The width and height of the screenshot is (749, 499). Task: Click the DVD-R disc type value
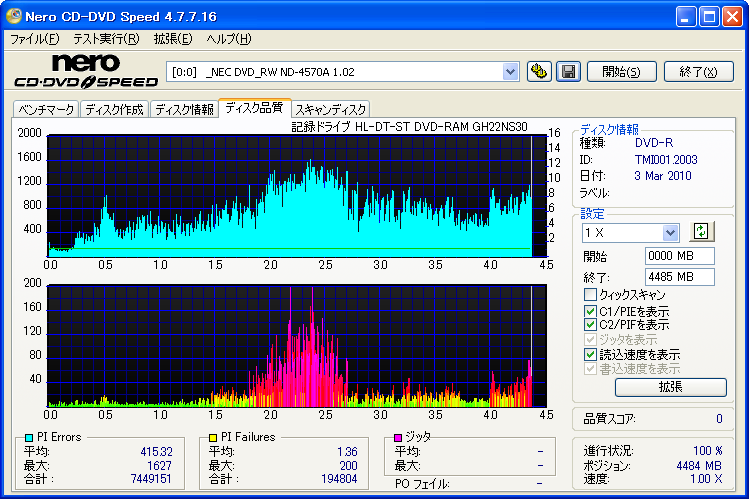click(x=654, y=143)
